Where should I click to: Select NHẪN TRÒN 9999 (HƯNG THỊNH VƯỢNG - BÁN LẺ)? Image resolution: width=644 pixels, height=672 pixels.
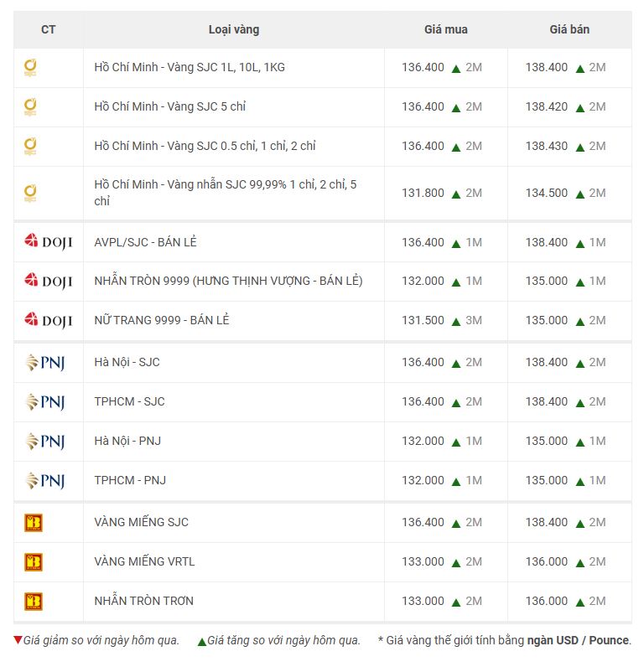coord(228,281)
